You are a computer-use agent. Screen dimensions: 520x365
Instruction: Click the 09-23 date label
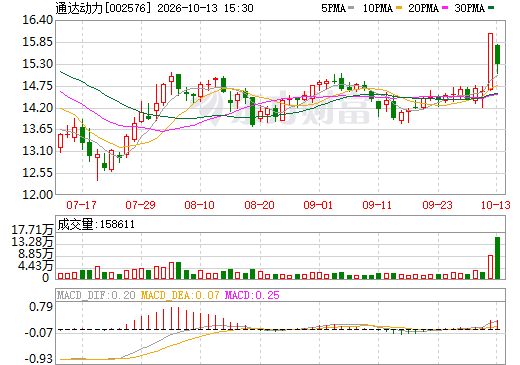point(437,205)
